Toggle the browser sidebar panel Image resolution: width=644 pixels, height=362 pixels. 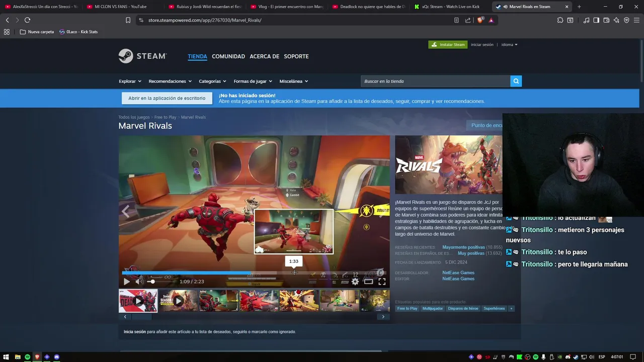[596, 20]
